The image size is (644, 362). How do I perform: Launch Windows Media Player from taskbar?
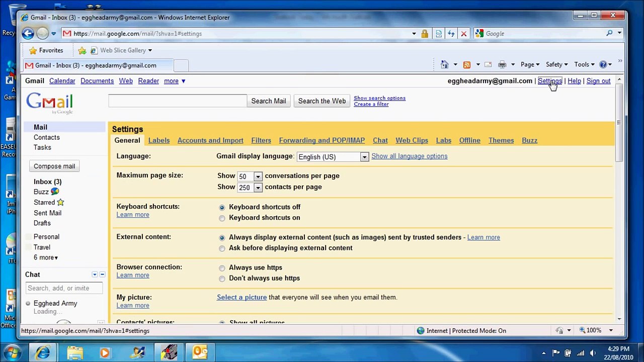coord(105,352)
